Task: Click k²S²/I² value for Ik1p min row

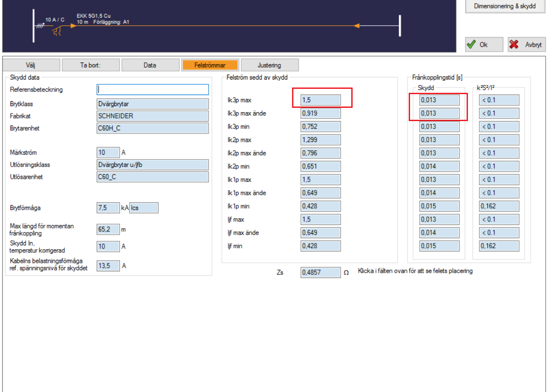Action: pyautogui.click(x=499, y=206)
